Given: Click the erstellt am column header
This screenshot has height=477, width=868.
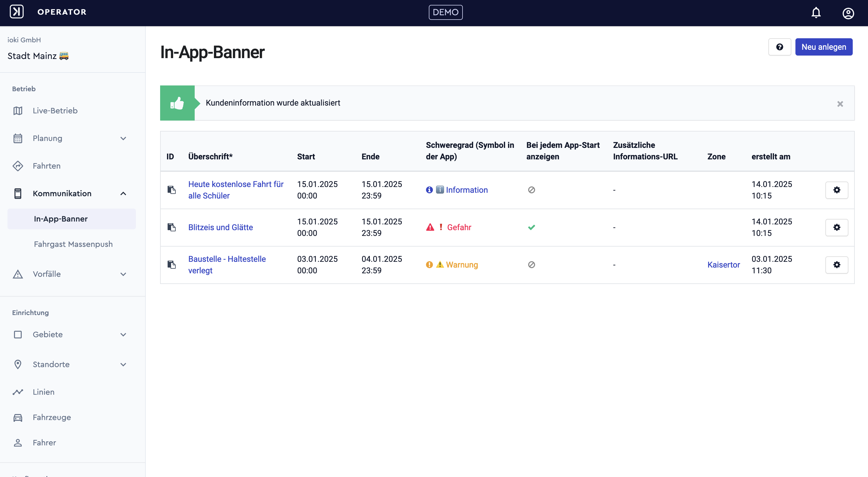Looking at the screenshot, I should tap(771, 157).
